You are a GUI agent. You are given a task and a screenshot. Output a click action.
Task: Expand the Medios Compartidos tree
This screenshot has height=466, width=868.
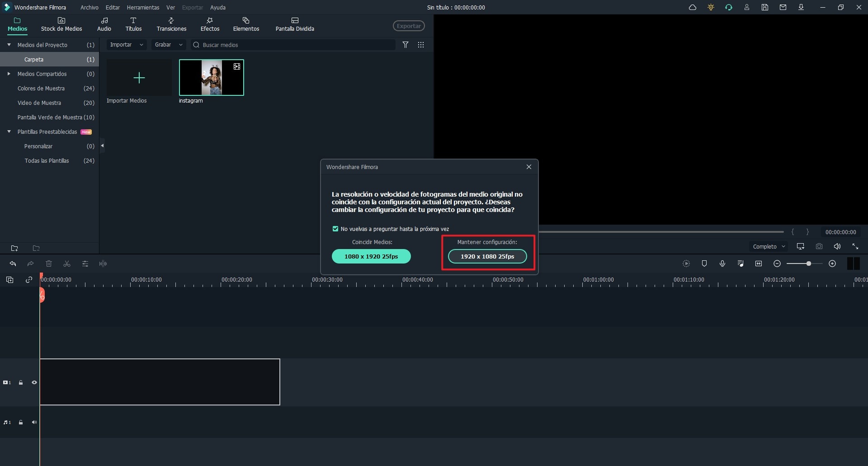[x=9, y=74]
